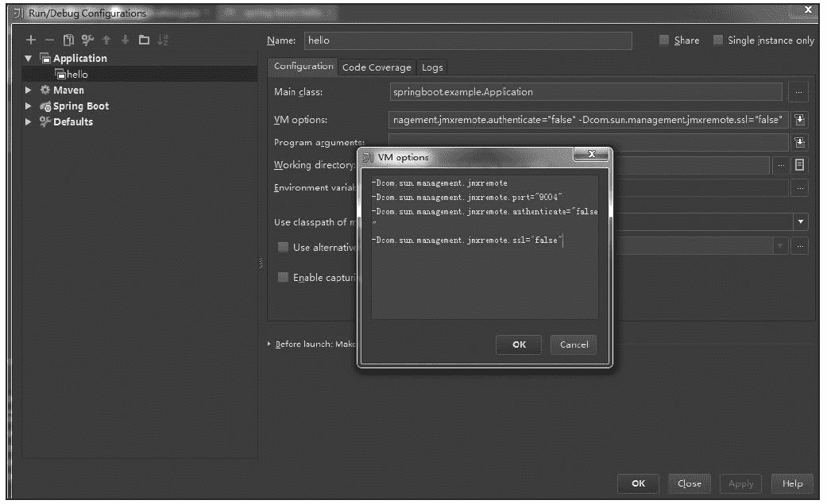827x504 pixels.
Task: Click inside the Name text field
Action: pos(467,40)
